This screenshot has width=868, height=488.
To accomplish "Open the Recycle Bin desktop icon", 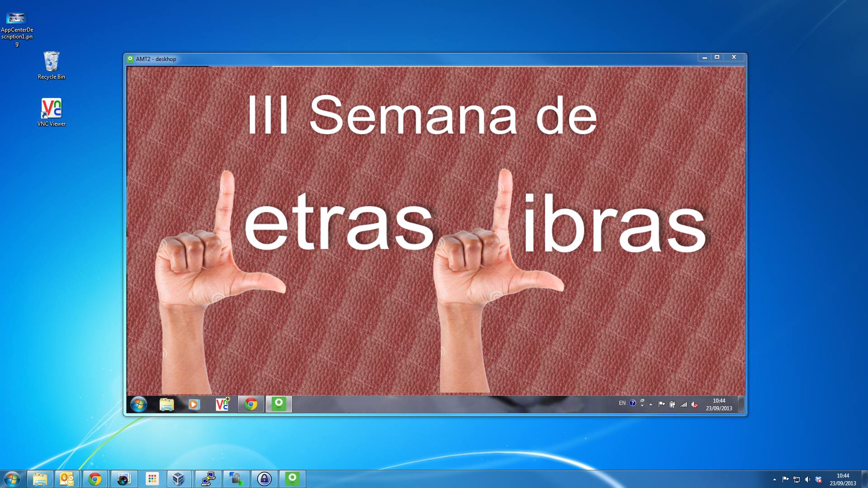I will point(52,66).
